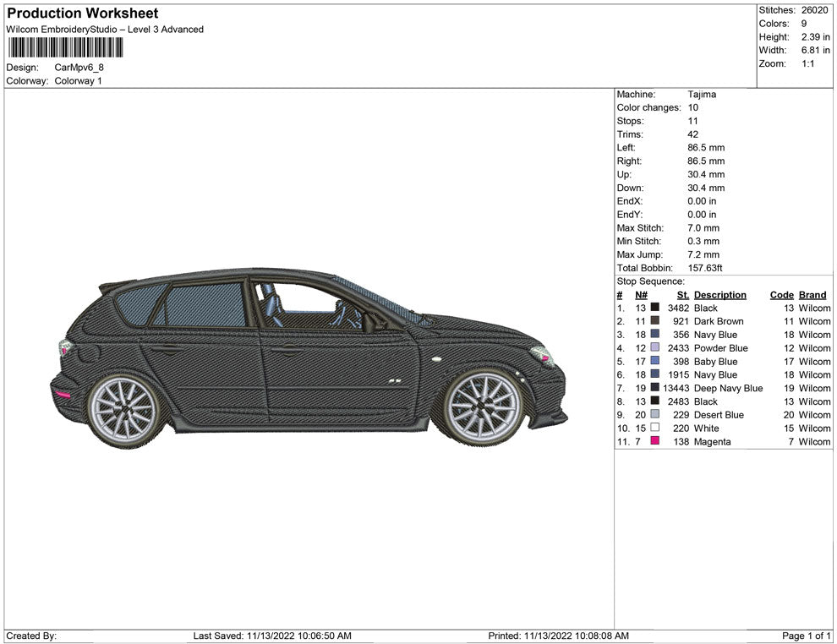Click the Production Worksheet title
The image size is (837, 644).
[x=82, y=14]
